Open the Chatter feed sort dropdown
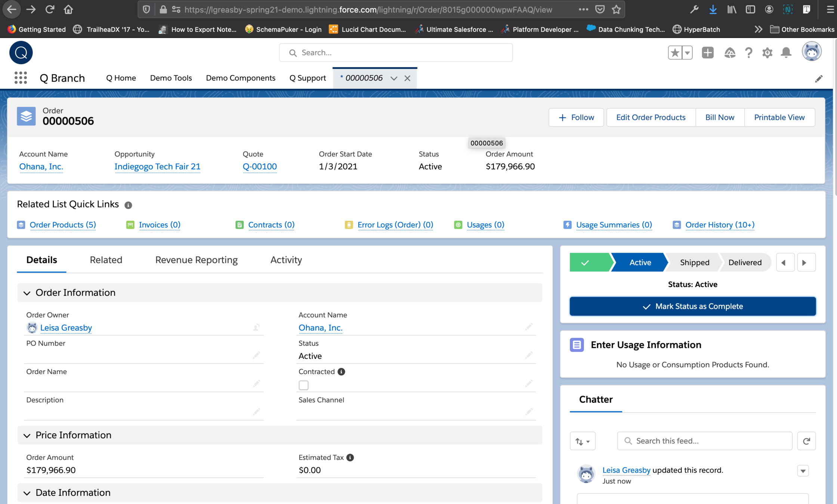The height and width of the screenshot is (504, 837). click(x=582, y=441)
